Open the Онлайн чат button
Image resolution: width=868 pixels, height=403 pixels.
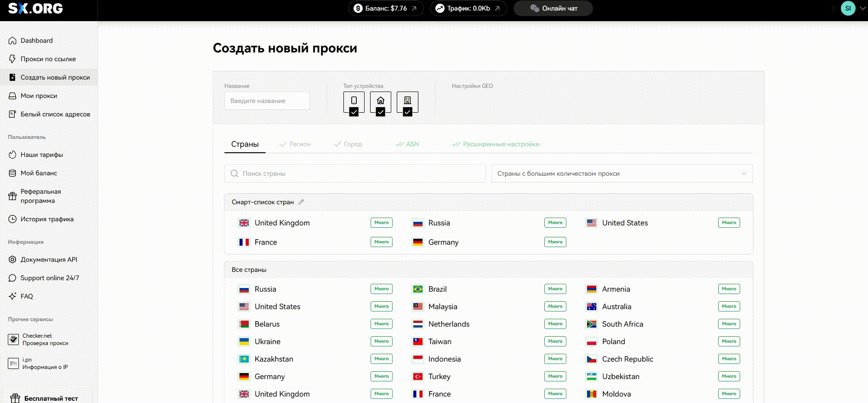coord(553,8)
